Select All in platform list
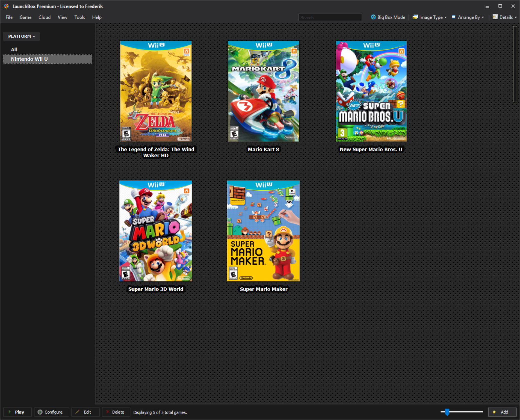520x420 pixels. (14, 50)
